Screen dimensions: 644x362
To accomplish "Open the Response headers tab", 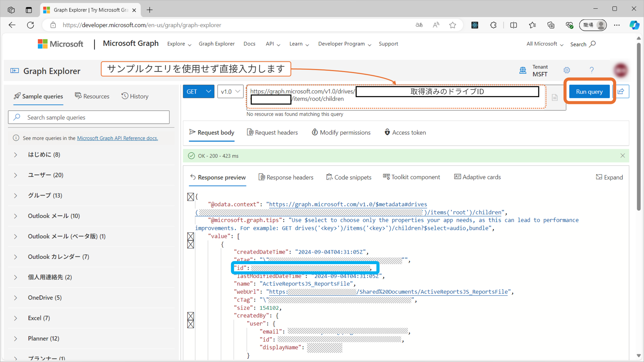I will tap(286, 177).
